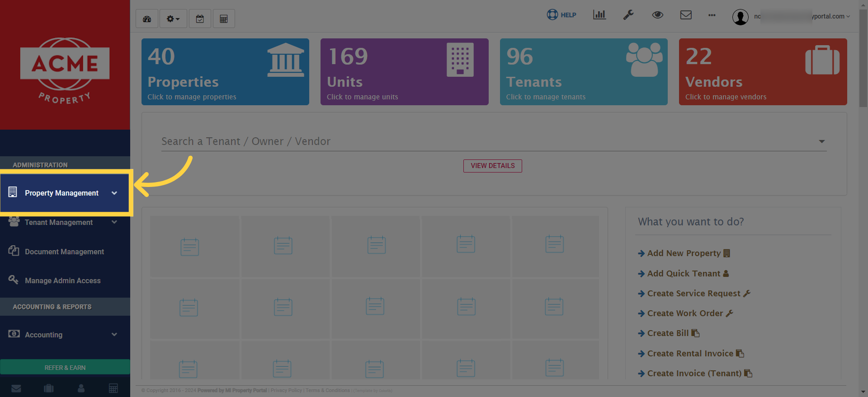Open Document Management in sidebar
This screenshot has height=397, width=868.
(x=65, y=252)
